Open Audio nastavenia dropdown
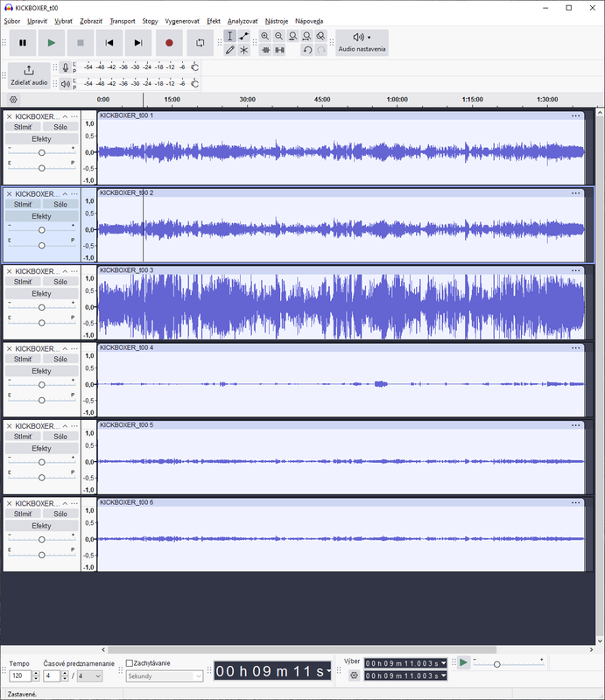Image resolution: width=605 pixels, height=700 pixels. (362, 43)
